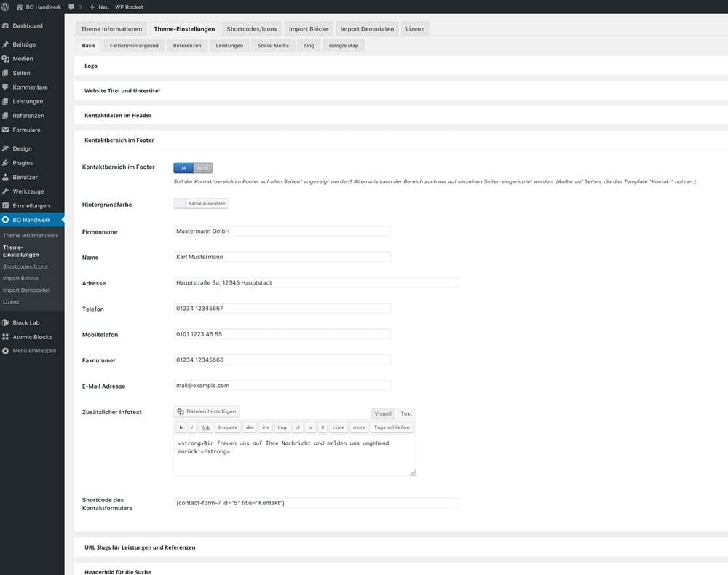Viewport: 728px width, 575px height.
Task: Expand URL Slugs für Leistungen und Referenzen
Action: point(140,547)
